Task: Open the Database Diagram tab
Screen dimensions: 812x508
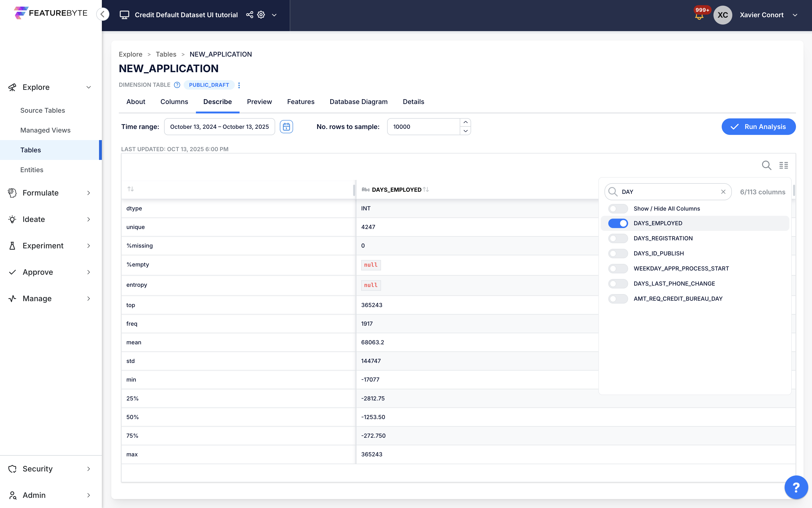Action: [358, 102]
